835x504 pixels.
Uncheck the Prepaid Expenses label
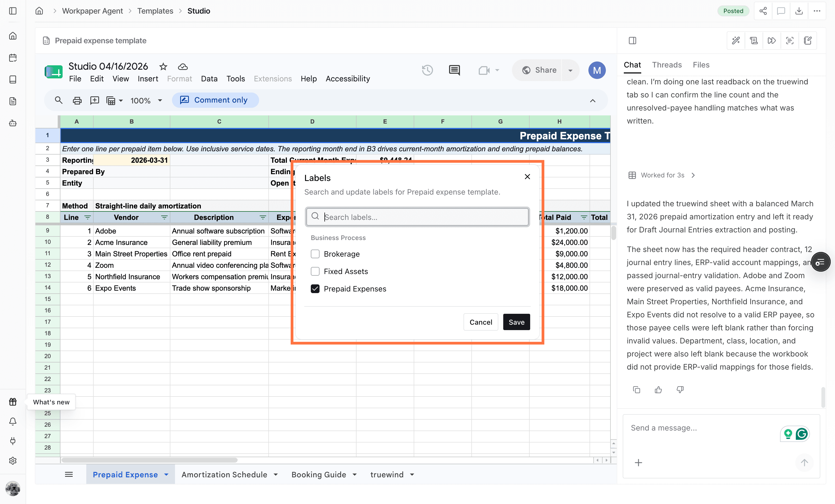[x=315, y=289]
